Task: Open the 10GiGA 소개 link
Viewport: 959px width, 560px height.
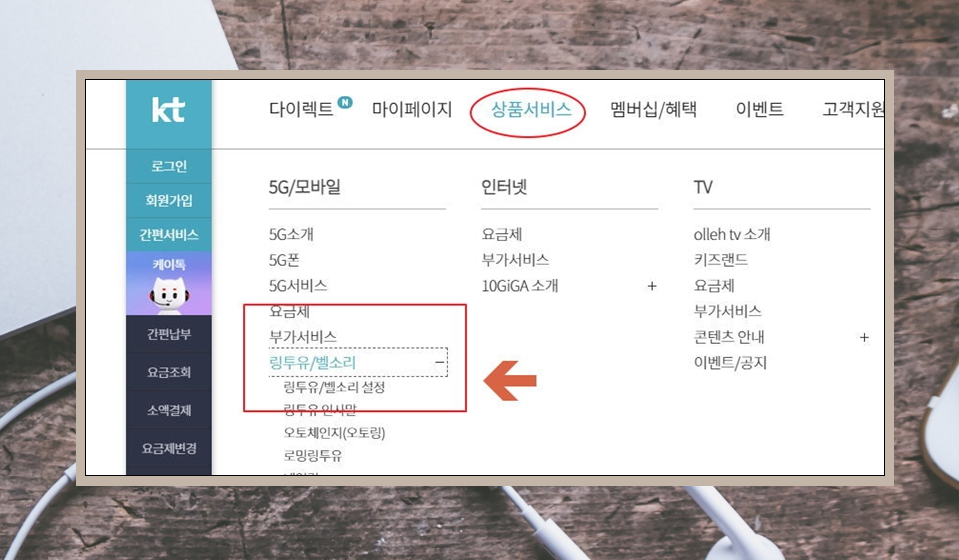Action: click(520, 286)
